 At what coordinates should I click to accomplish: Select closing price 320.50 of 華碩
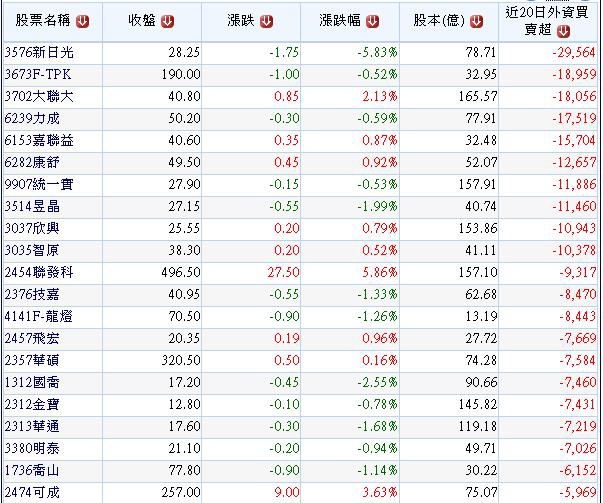coord(181,360)
